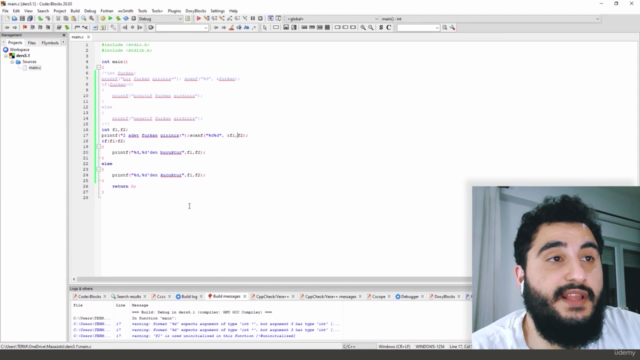Close the Build messages tab
This screenshot has height=360, width=640.
coord(244,297)
